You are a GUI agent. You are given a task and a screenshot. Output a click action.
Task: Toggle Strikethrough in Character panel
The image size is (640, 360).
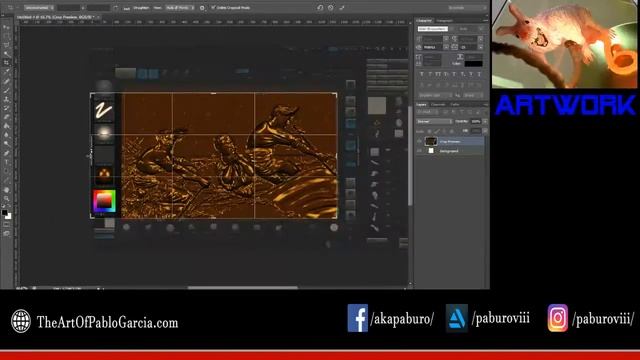[x=479, y=74]
